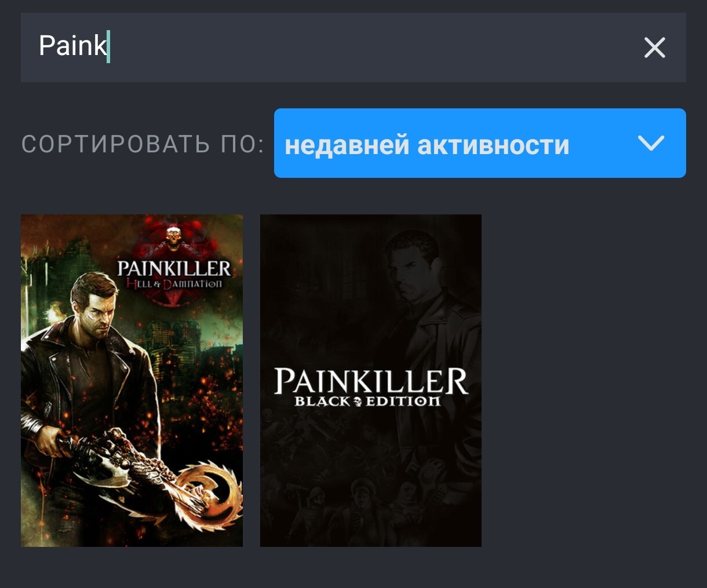Click into the search field containing "Paink"
The height and width of the screenshot is (588, 707).
tap(353, 48)
